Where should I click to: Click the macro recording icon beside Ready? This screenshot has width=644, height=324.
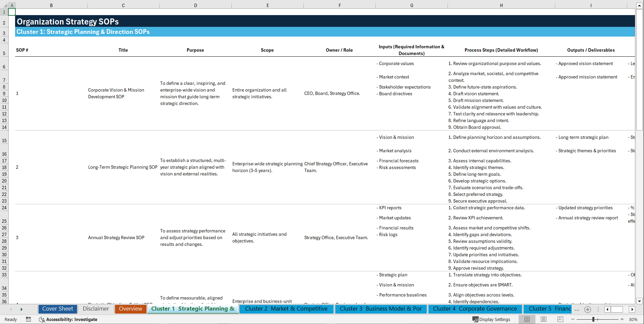coord(28,319)
